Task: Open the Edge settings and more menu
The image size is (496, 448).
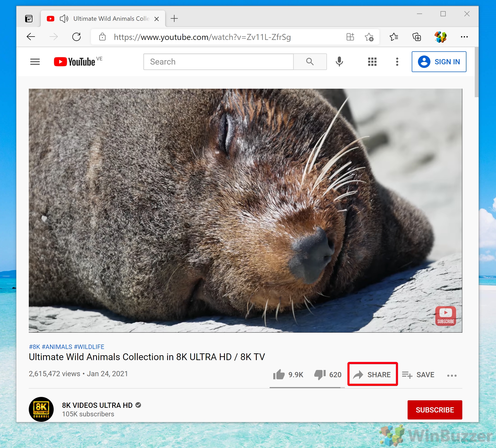Action: coord(464,37)
